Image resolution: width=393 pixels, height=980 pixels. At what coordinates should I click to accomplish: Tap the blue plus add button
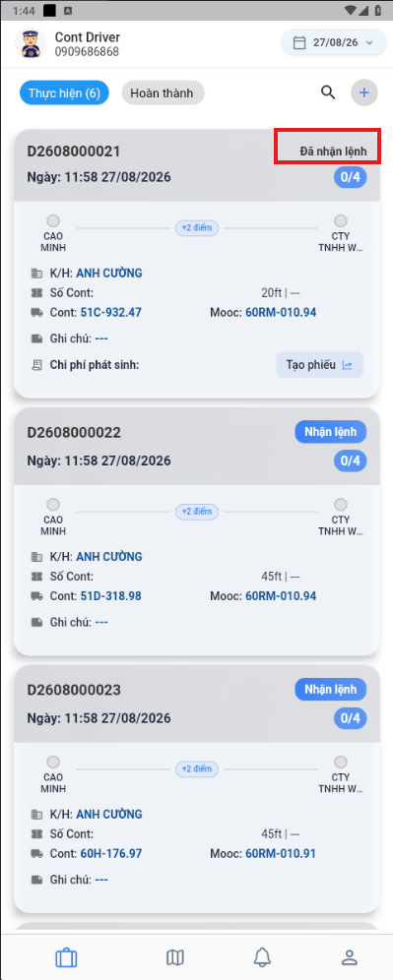coord(364,93)
